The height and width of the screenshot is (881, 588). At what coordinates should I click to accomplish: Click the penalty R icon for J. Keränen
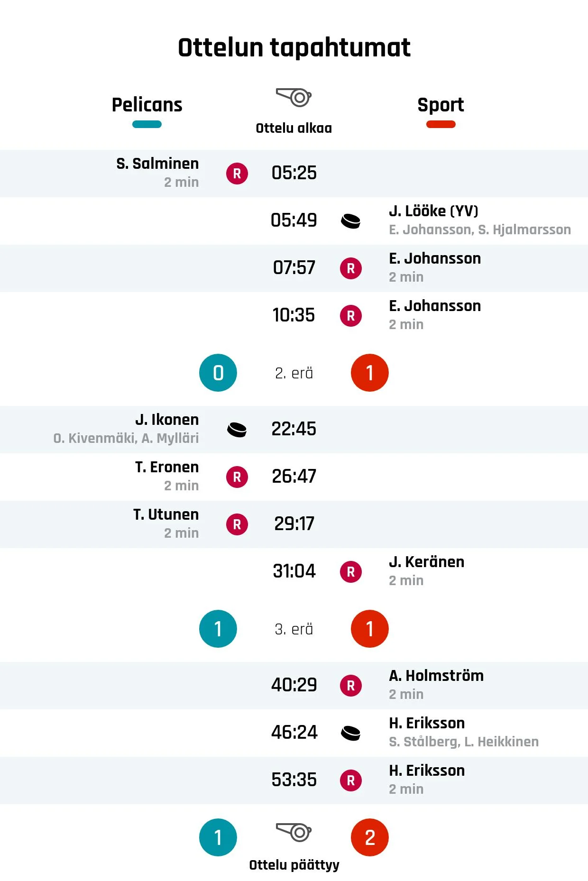pos(351,572)
